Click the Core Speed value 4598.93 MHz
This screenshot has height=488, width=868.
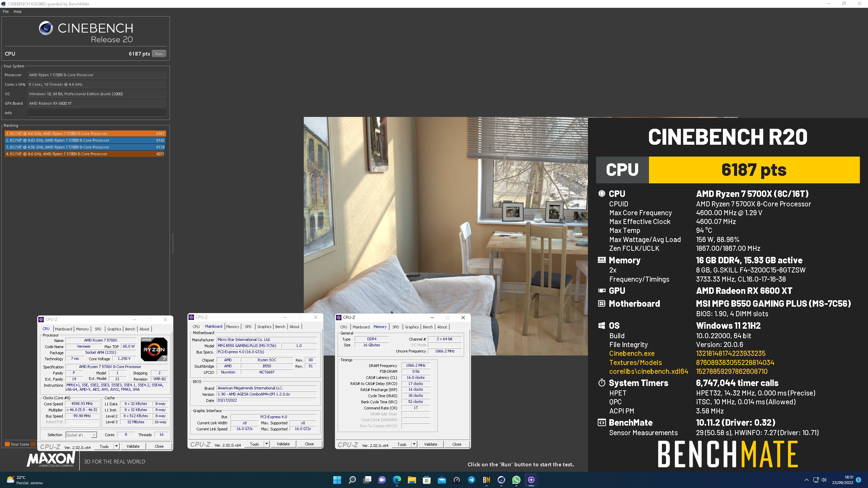point(82,404)
